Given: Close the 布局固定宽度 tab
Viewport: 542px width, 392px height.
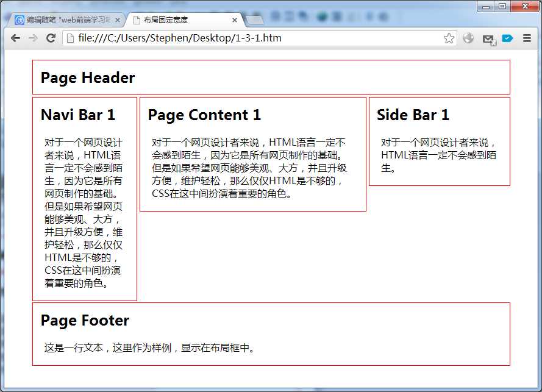Looking at the screenshot, I should click(235, 20).
